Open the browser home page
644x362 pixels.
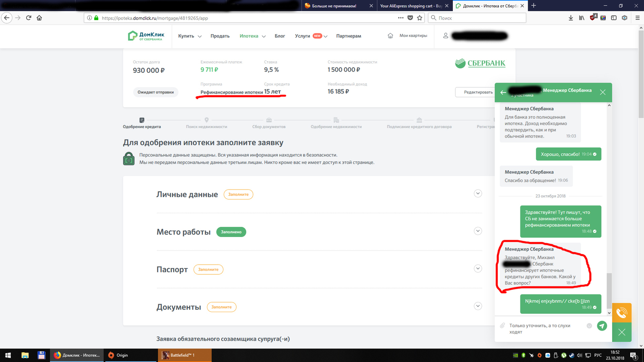coord(39,18)
